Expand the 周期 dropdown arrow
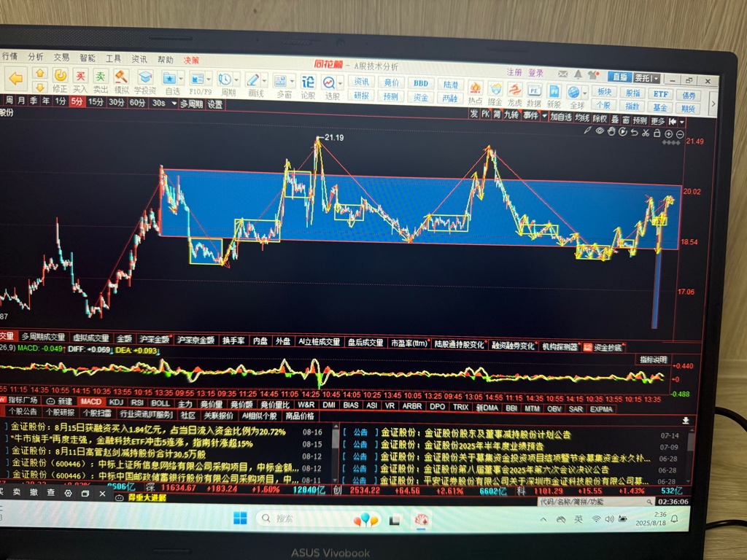747x560 pixels. [x=236, y=79]
